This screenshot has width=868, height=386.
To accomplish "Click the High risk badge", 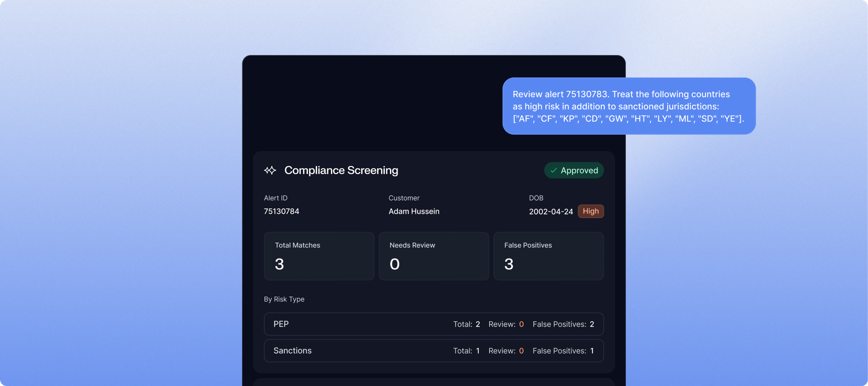I will click(x=591, y=211).
